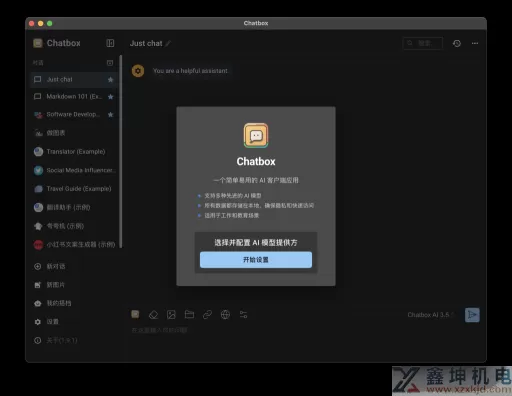512x396 pixels.
Task: Click the 新图片 image icon
Action: click(38, 285)
